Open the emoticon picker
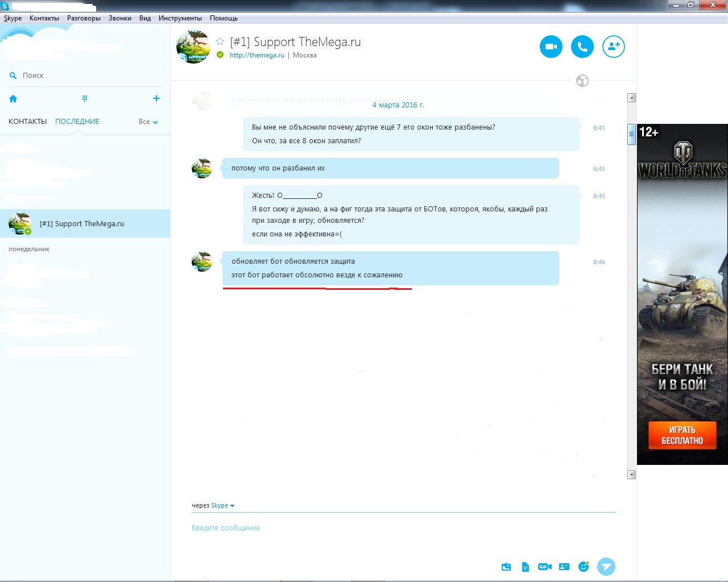This screenshot has width=728, height=582. [584, 567]
